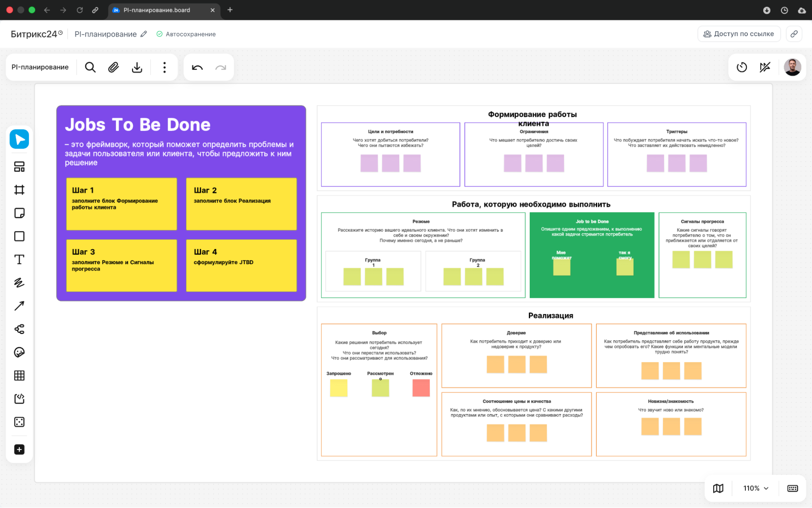The height and width of the screenshot is (508, 812).
Task: Expand the 110% zoom dropdown
Action: tap(756, 488)
